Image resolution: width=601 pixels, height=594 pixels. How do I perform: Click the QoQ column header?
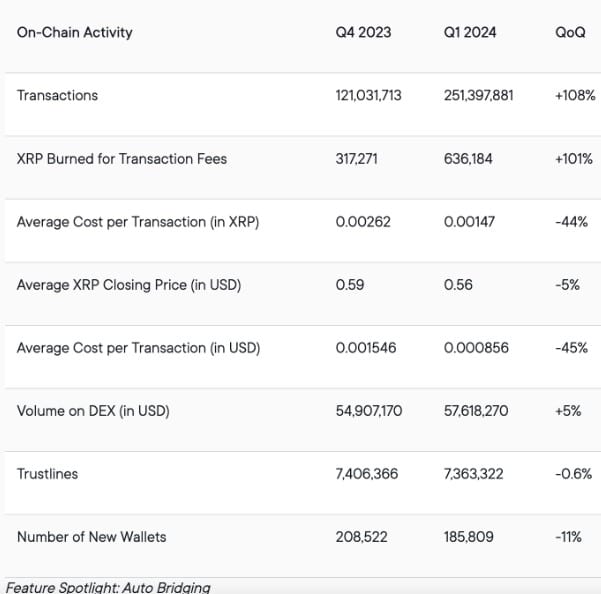[570, 32]
